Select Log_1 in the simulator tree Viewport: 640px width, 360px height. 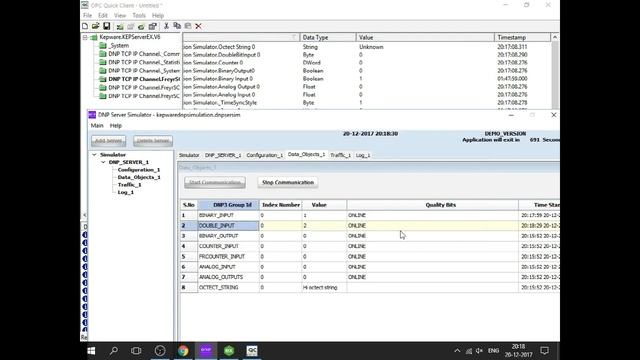(126, 192)
